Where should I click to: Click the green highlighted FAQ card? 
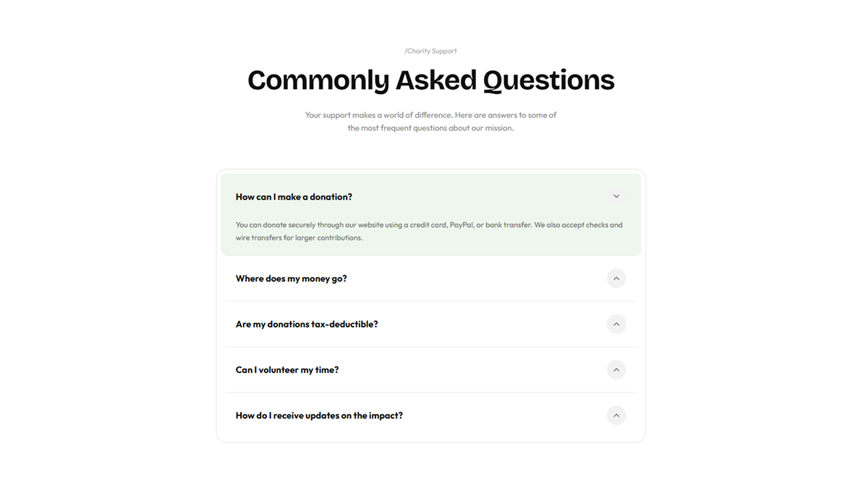(x=430, y=215)
